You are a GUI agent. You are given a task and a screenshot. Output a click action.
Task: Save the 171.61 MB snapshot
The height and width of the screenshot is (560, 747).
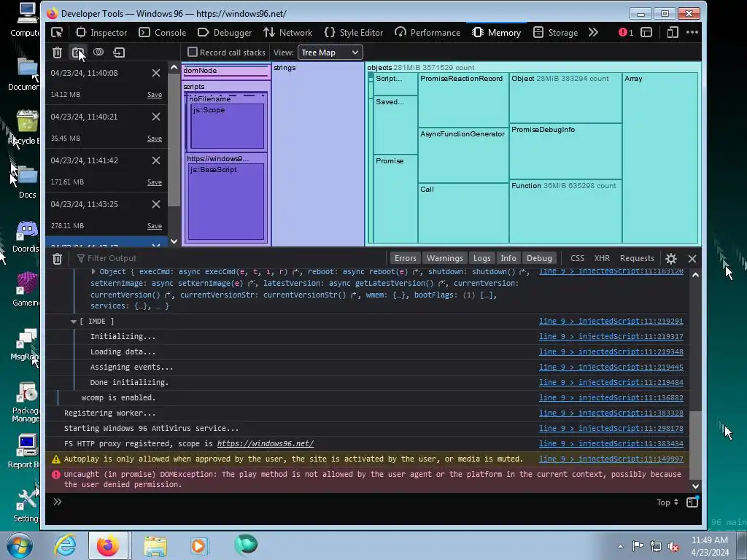[155, 182]
